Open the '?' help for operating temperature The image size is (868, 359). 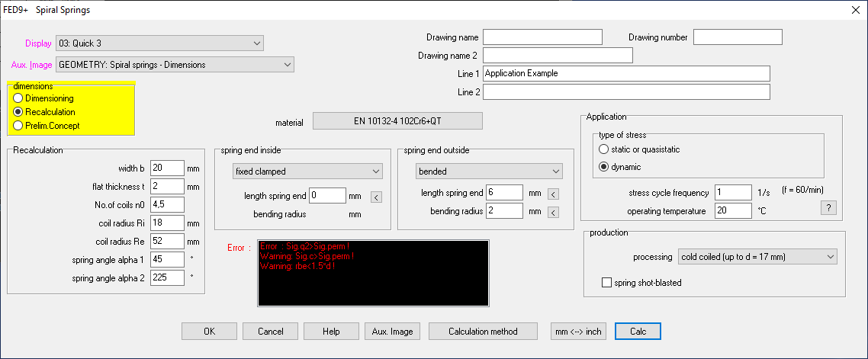tap(829, 208)
